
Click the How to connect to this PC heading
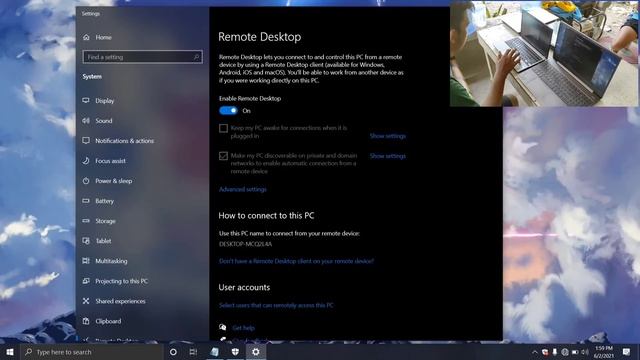266,216
